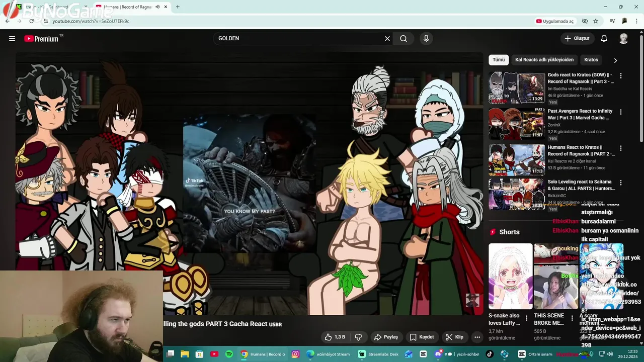Open more actions three-dot menu under video

point(477,337)
